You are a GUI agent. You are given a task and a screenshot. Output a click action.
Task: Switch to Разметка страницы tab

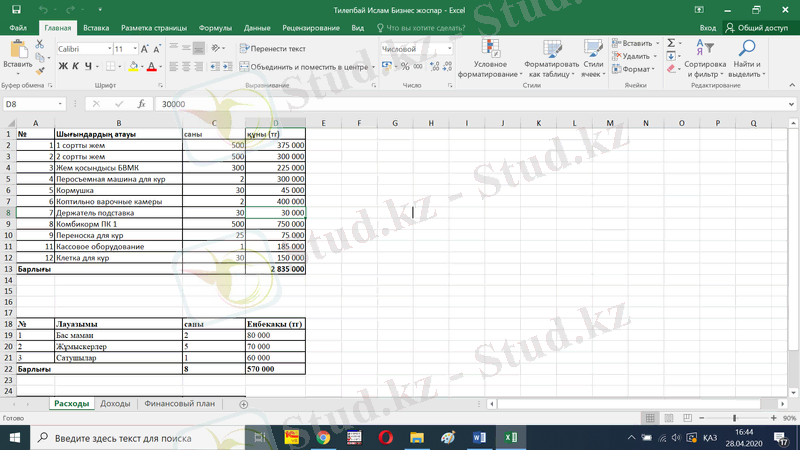pyautogui.click(x=154, y=28)
